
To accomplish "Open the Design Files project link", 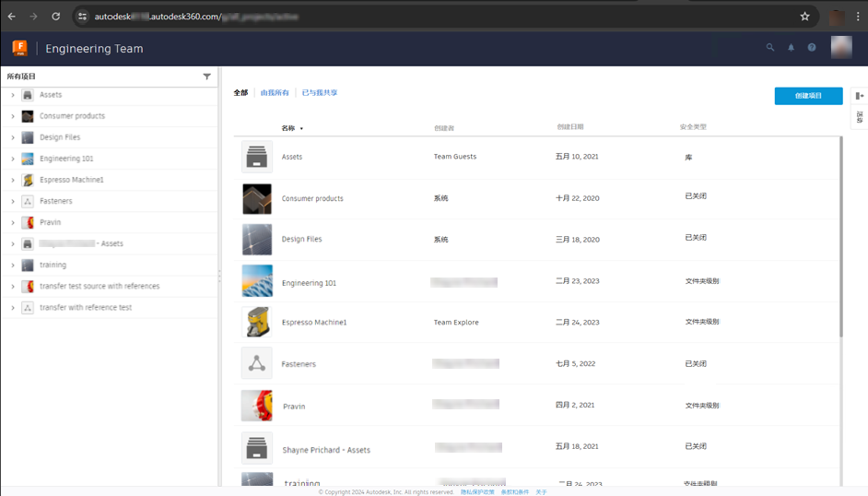I will pos(301,239).
